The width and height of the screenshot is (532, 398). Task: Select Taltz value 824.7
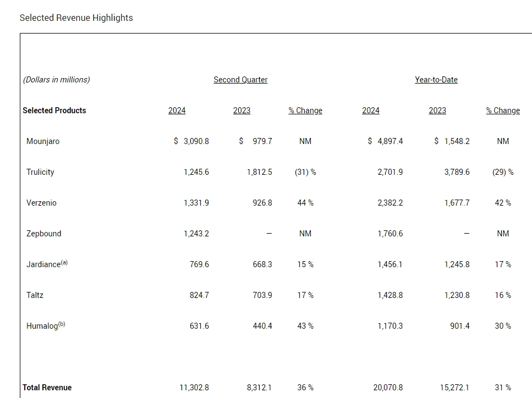click(x=199, y=295)
